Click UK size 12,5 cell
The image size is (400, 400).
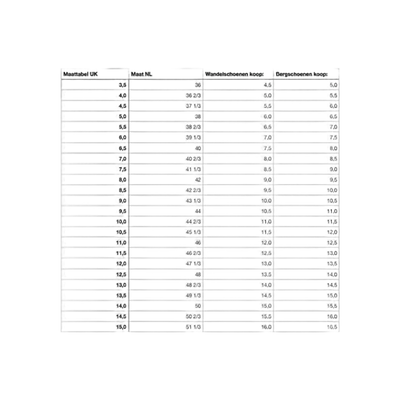95,274
